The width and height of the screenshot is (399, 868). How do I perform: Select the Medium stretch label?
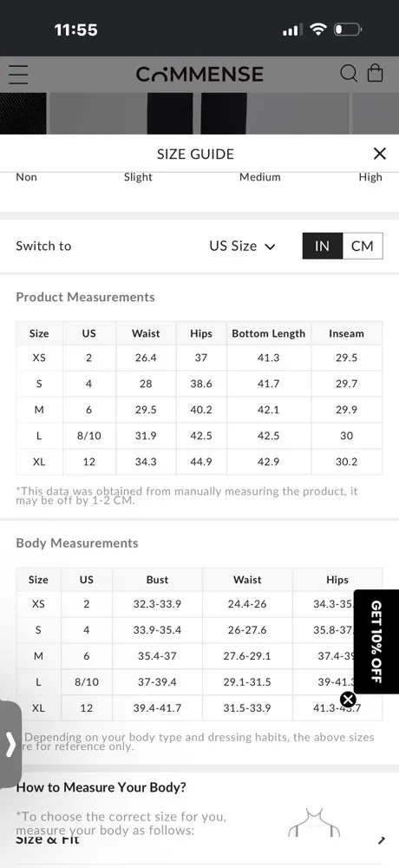click(x=260, y=177)
